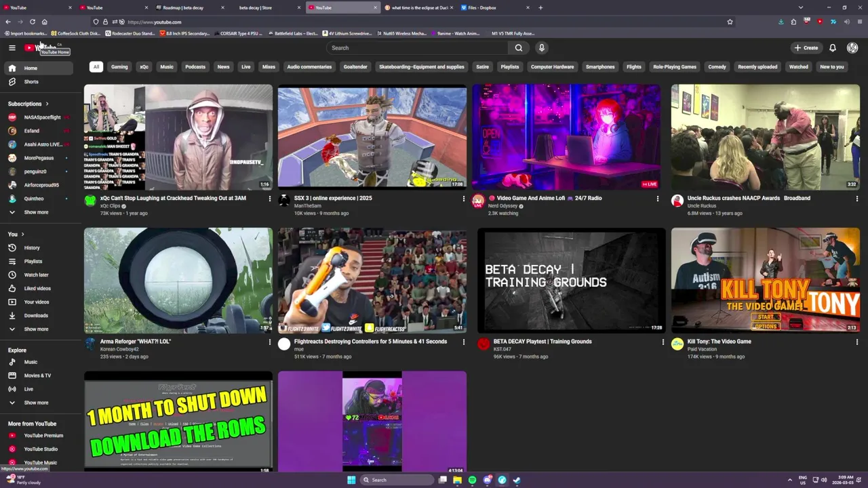Open YouTube Premium link

[x=37, y=435]
